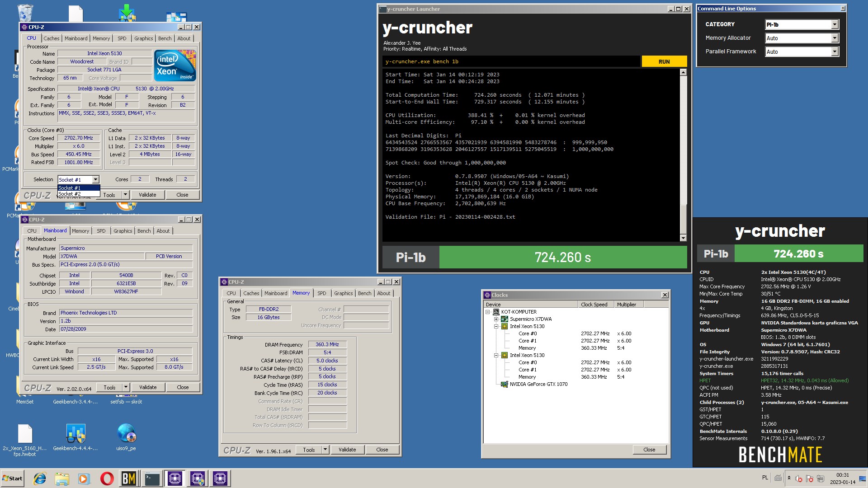Select the Geekbench-4.4.4 desktop shortcut
The width and height of the screenshot is (868, 488).
click(x=75, y=437)
